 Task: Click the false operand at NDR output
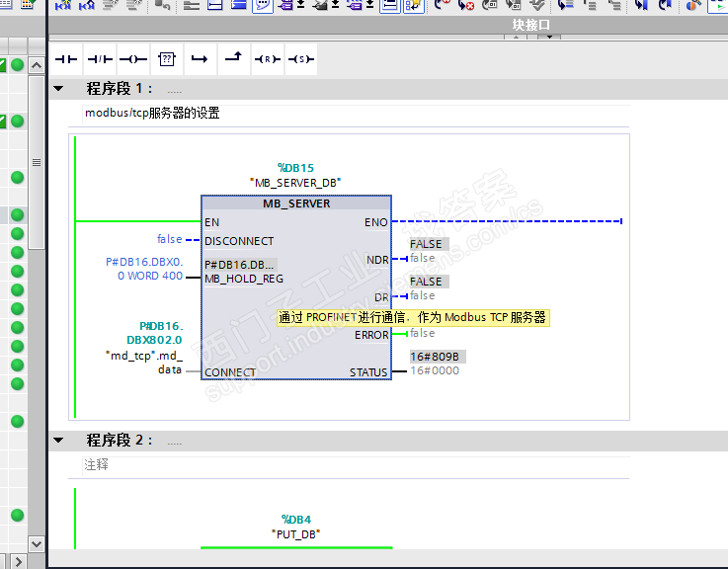click(x=423, y=258)
